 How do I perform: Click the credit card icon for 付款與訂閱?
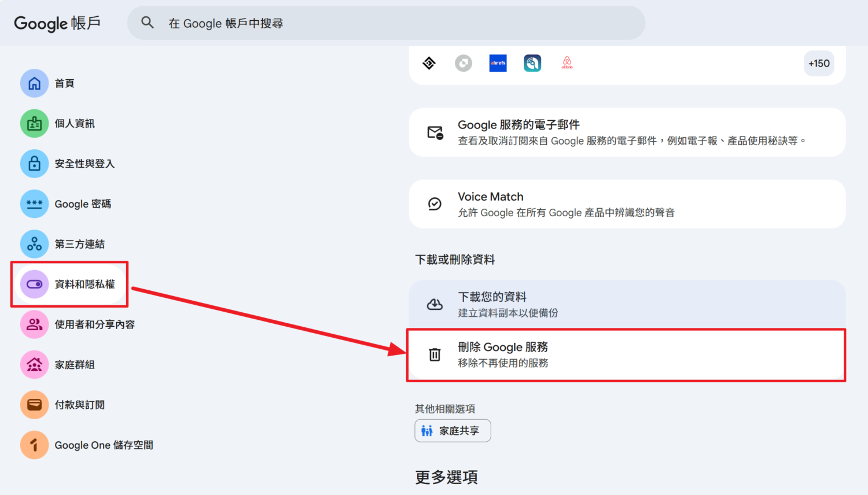click(35, 405)
